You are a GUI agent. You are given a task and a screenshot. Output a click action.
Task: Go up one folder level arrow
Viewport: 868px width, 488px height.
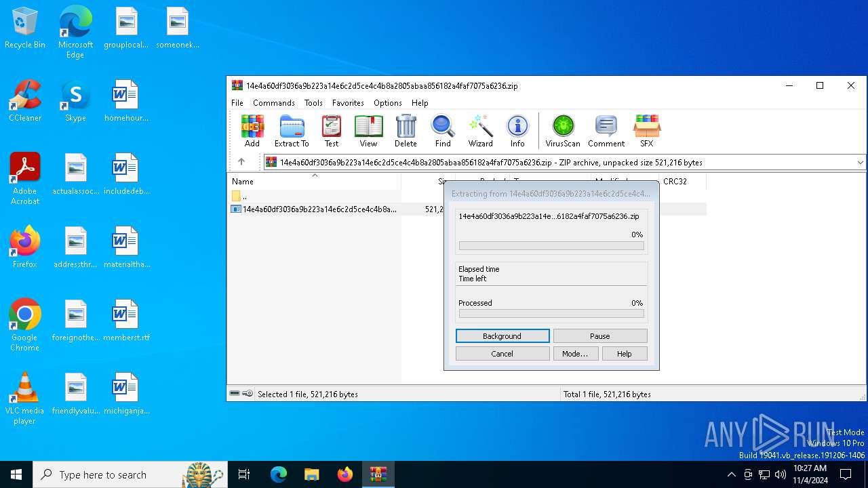coord(241,162)
